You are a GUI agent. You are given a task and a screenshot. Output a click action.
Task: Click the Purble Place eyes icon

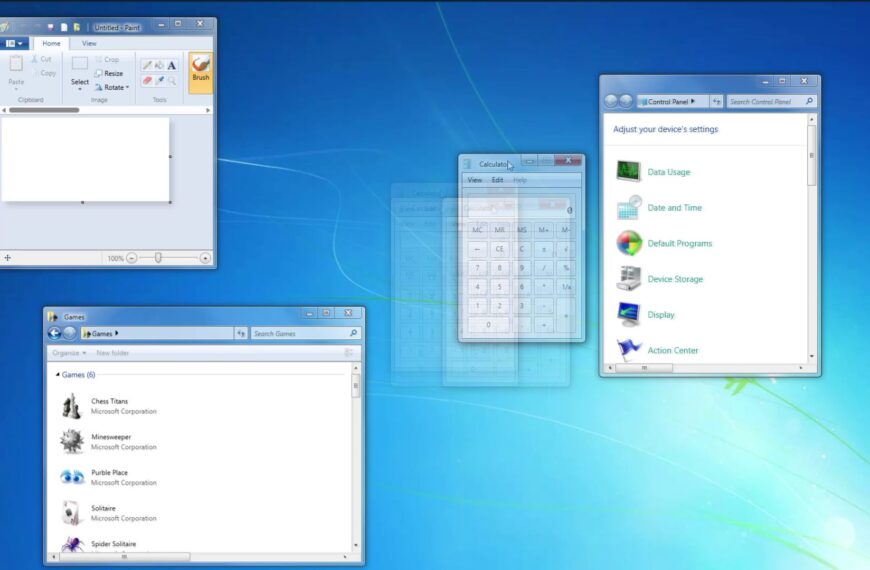click(x=72, y=477)
